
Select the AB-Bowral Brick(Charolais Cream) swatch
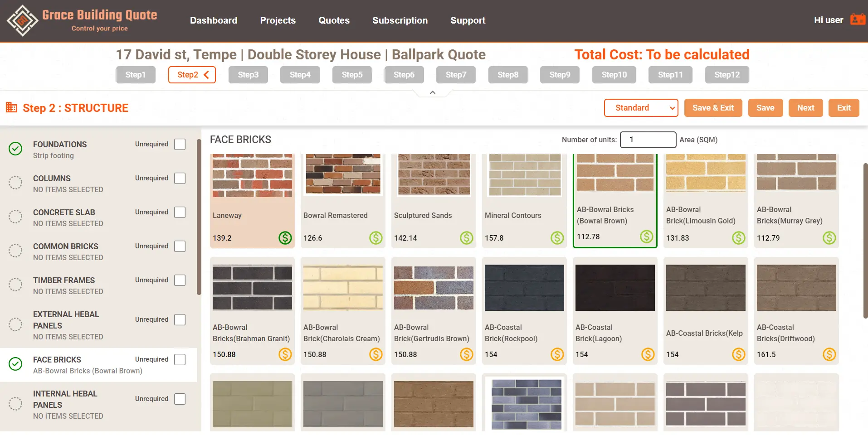click(343, 288)
